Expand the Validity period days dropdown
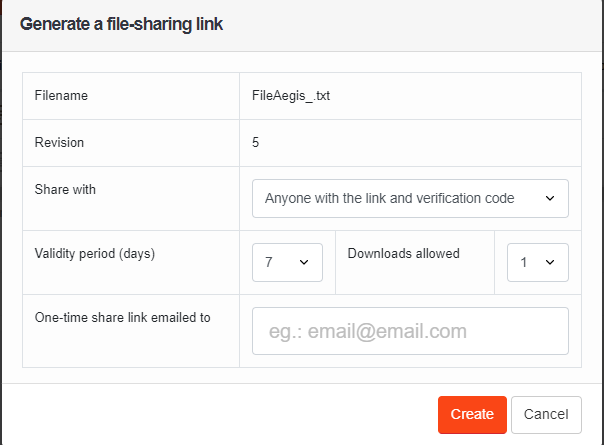Viewport: 604px width, 445px height. pos(287,262)
